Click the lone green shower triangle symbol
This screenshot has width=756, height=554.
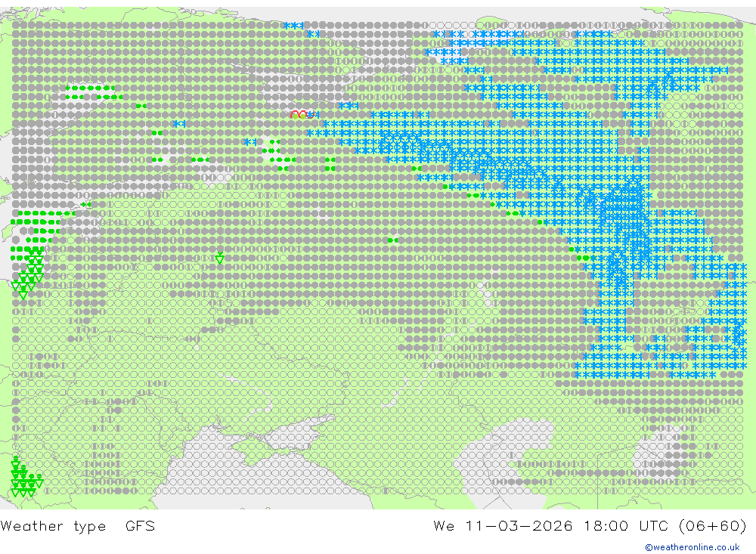coord(220,258)
